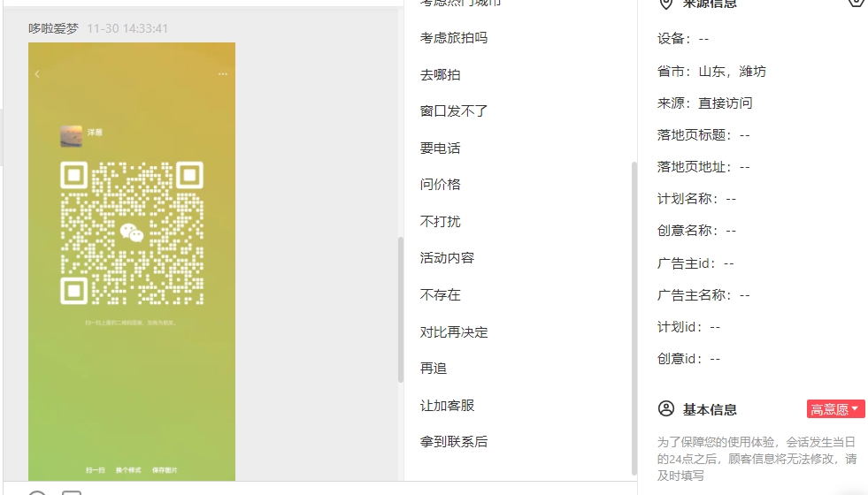Click the 广告主id row

click(x=695, y=263)
